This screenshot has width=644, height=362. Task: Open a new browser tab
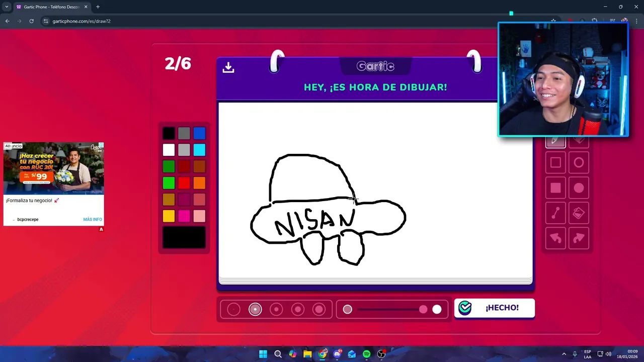point(98,7)
